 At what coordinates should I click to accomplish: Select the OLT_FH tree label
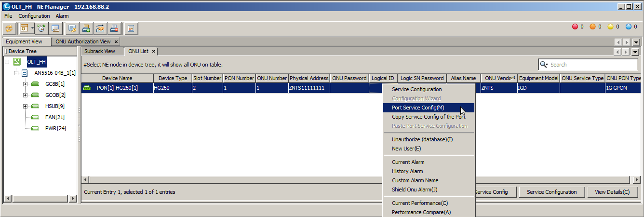click(37, 62)
